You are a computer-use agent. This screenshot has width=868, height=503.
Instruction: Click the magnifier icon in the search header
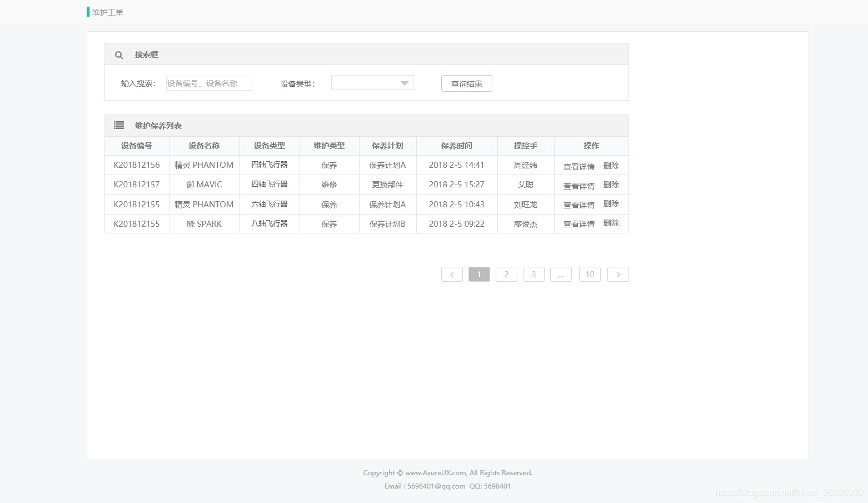pos(119,55)
